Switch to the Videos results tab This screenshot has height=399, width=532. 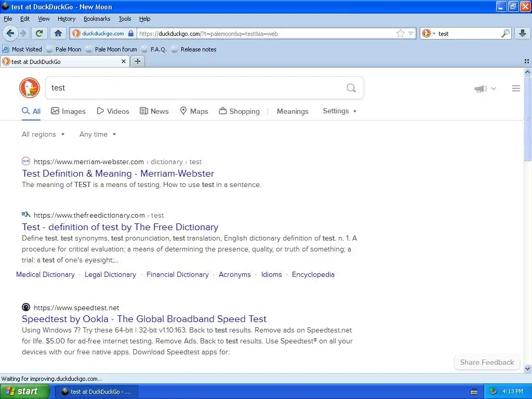pyautogui.click(x=113, y=111)
